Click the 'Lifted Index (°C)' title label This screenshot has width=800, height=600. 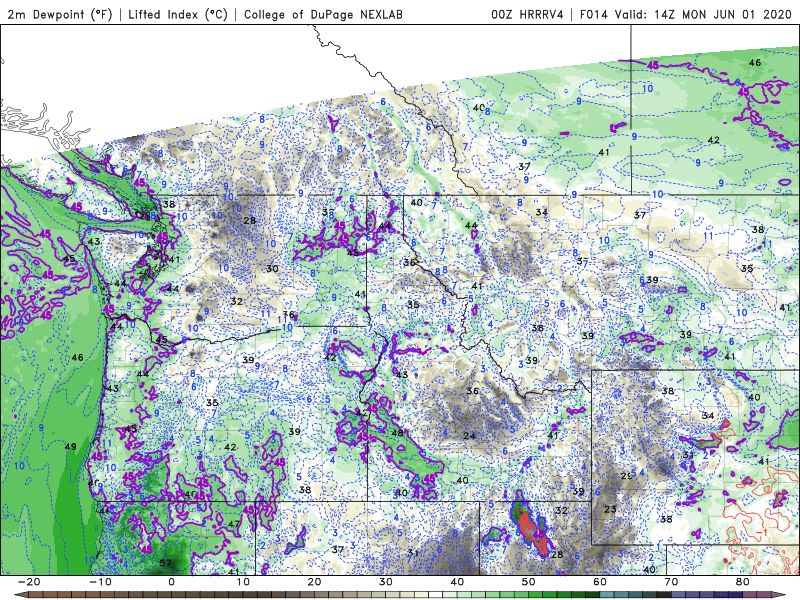pyautogui.click(x=178, y=14)
